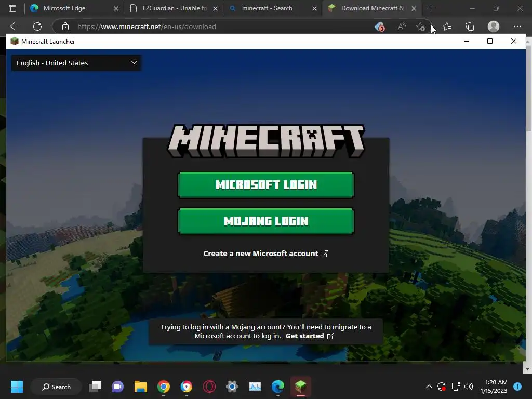Open Create a new Microsoft account link
The width and height of the screenshot is (532, 399).
(x=265, y=254)
